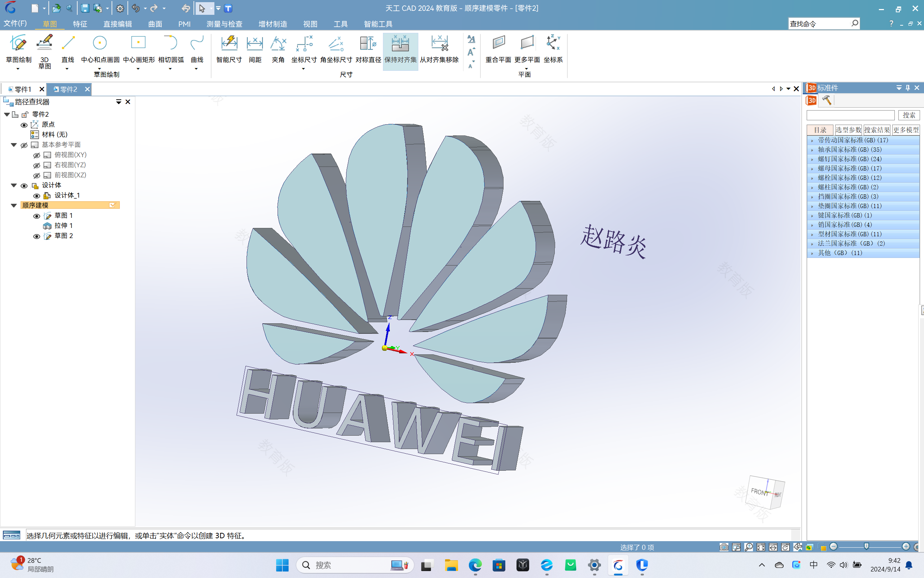Click the zoom in plus button
The height and width of the screenshot is (578, 924).
906,547
